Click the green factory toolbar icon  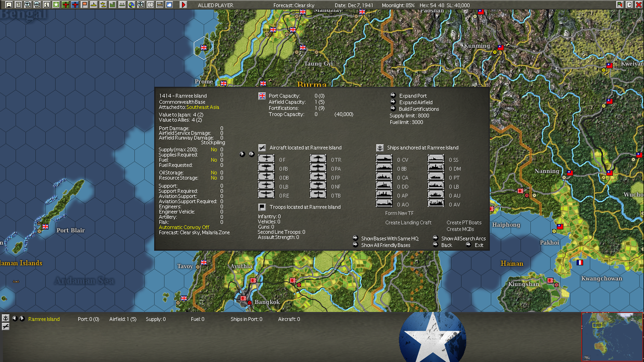tap(112, 5)
